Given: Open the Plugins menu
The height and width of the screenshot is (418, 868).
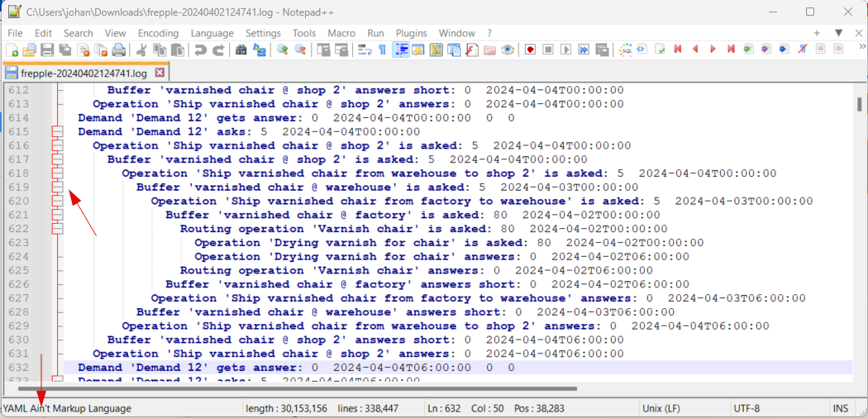Looking at the screenshot, I should tap(412, 33).
